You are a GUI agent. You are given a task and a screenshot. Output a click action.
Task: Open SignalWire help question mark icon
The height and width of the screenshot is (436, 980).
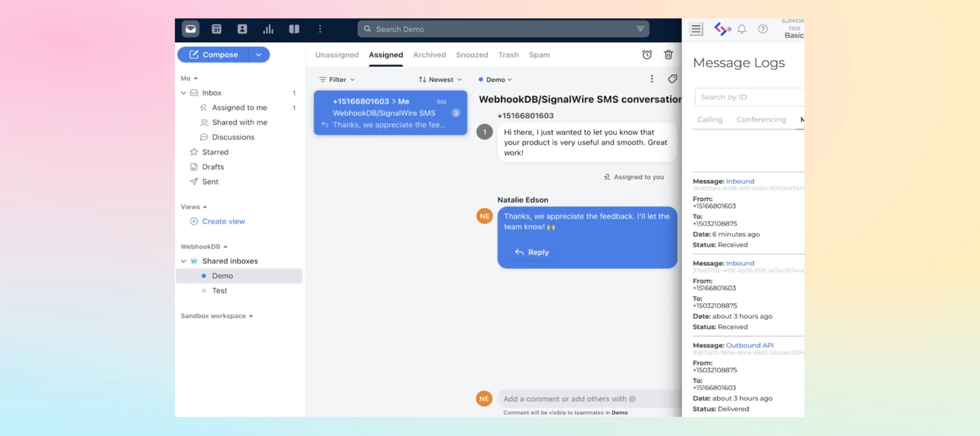coord(763,29)
